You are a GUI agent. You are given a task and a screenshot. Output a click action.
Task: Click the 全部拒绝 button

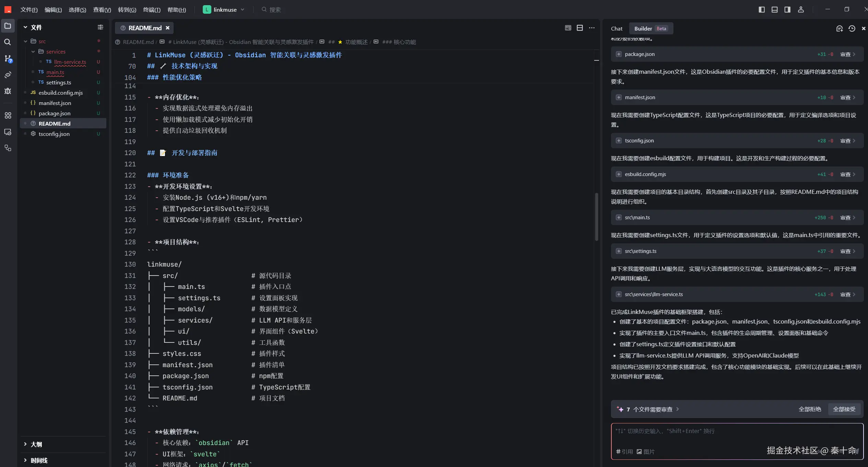point(810,409)
